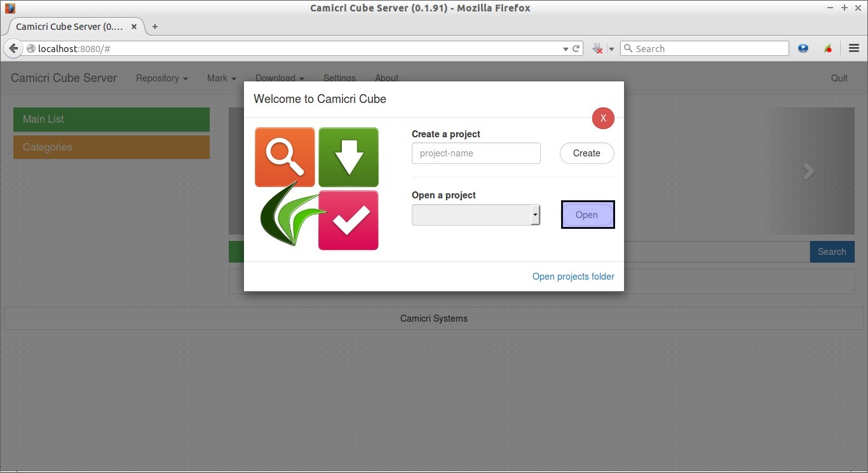Open the About page
The height and width of the screenshot is (473, 868).
[x=386, y=78]
